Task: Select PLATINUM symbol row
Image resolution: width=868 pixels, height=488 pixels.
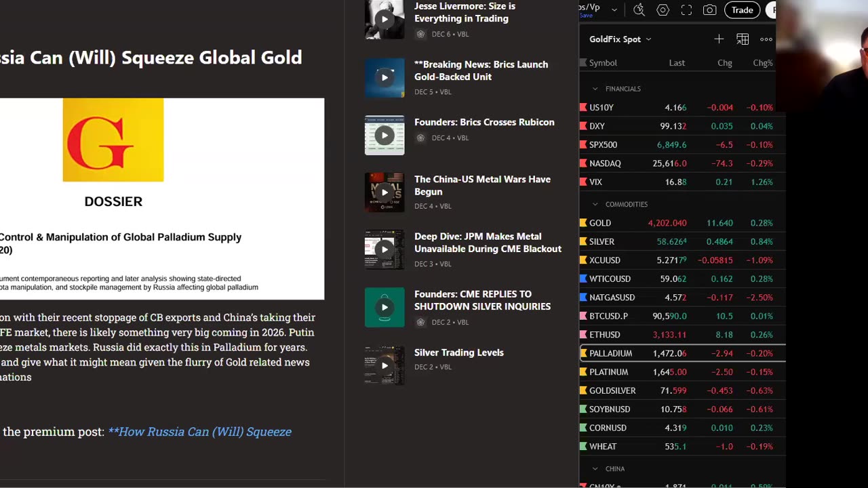Action: pyautogui.click(x=682, y=372)
